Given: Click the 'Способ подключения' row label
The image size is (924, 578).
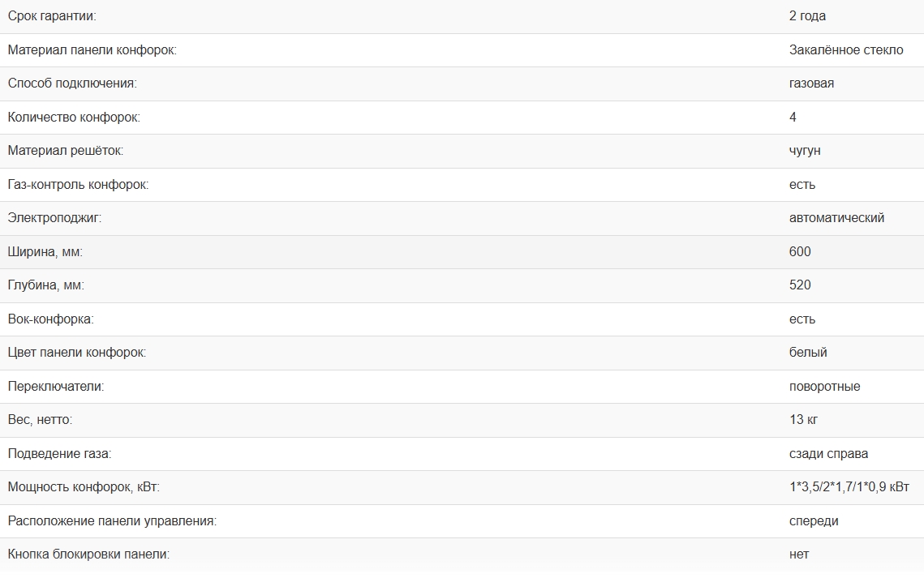Looking at the screenshot, I should [x=72, y=83].
